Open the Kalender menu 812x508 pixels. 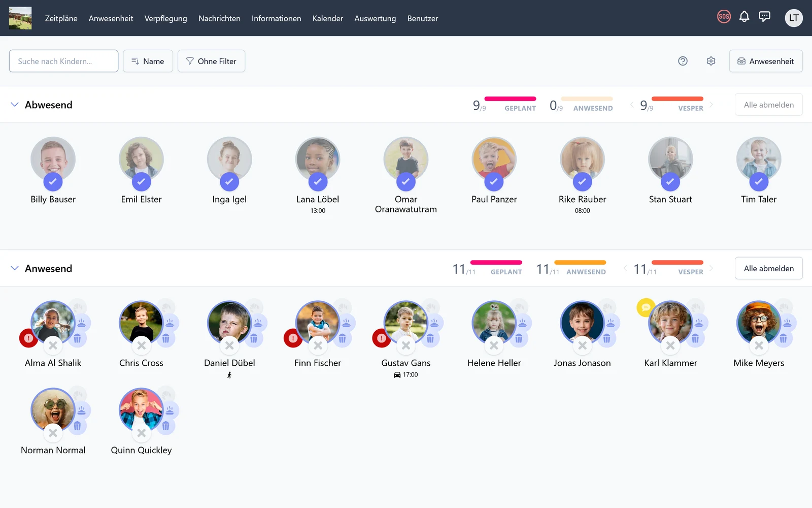[327, 18]
